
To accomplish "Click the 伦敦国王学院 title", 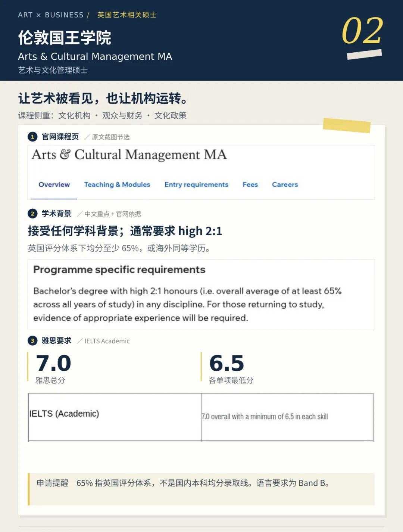I will coord(65,37).
